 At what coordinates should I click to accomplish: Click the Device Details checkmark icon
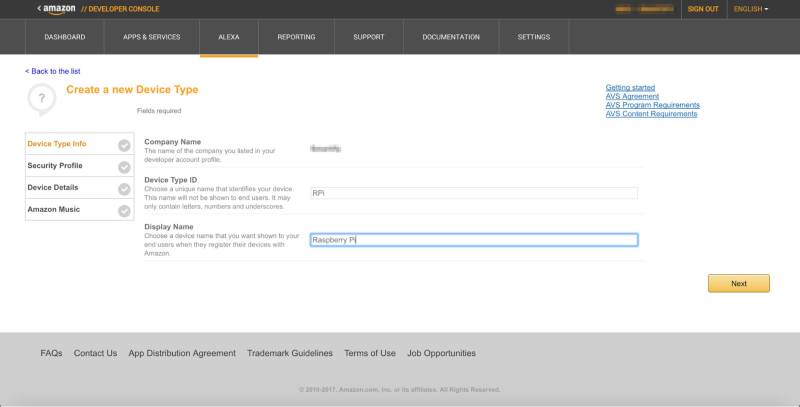tap(124, 189)
